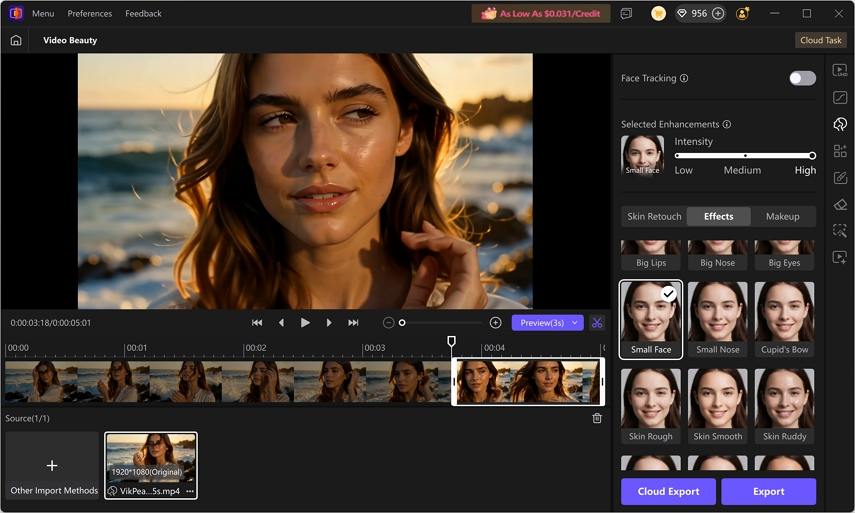Viewport: 855px width, 513px height.
Task: Jump to the clip end
Action: 353,323
